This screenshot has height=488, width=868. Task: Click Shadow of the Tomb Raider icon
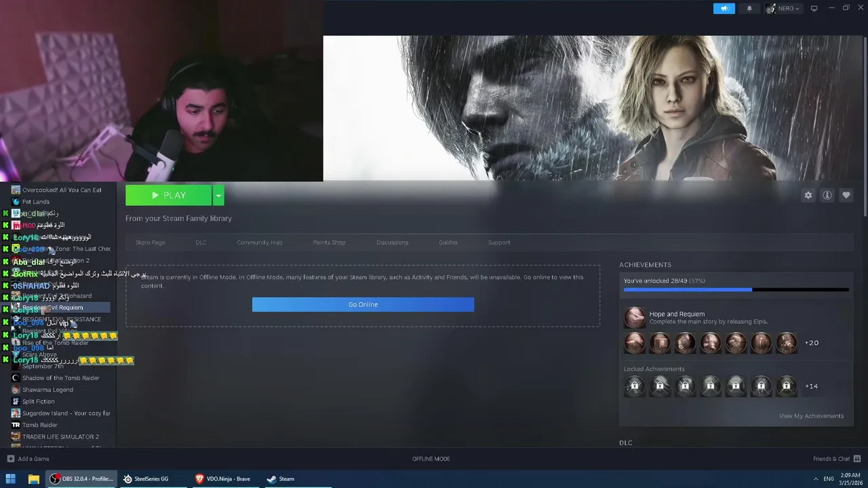[x=16, y=378]
